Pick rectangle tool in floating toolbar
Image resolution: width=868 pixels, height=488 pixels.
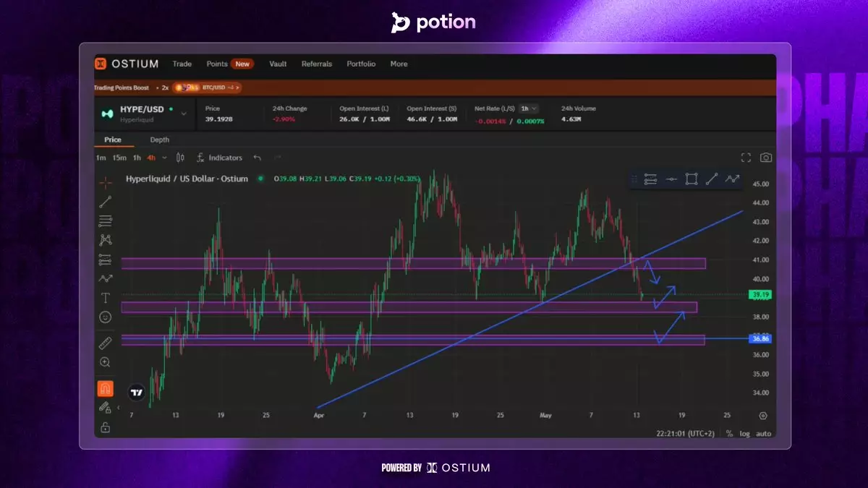pyautogui.click(x=692, y=179)
